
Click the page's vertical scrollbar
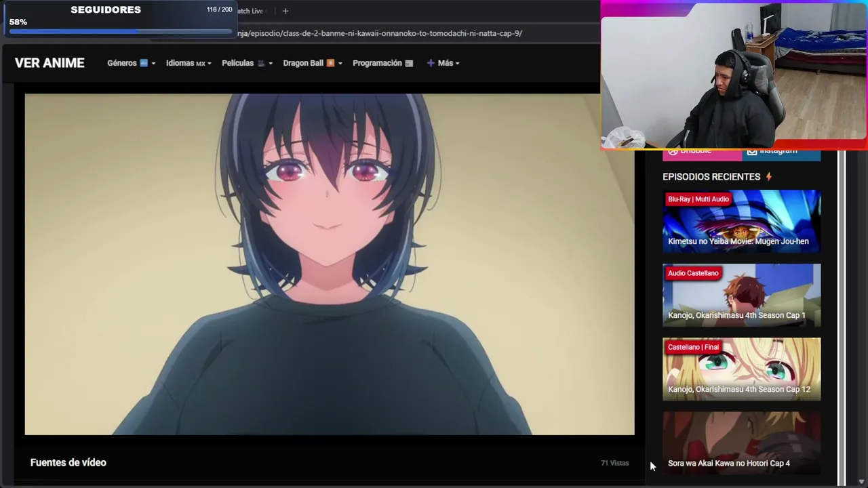[842, 317]
